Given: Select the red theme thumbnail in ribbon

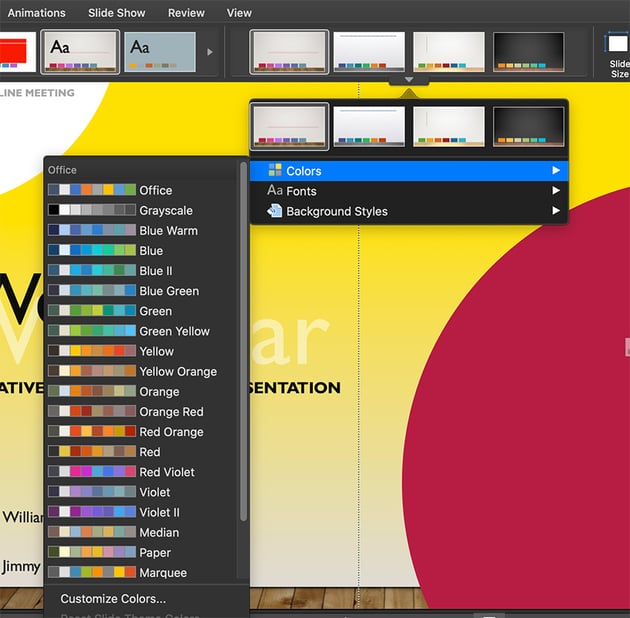Looking at the screenshot, I should [18, 51].
